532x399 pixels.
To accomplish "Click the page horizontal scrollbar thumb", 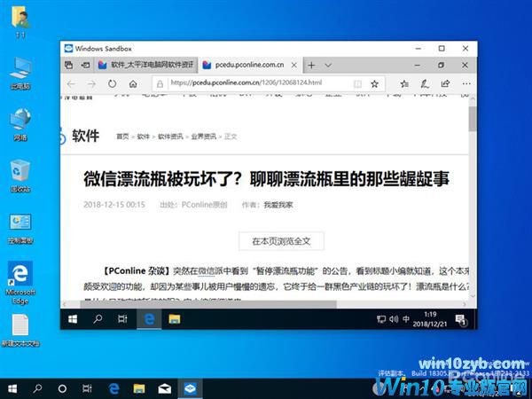I will (208, 304).
